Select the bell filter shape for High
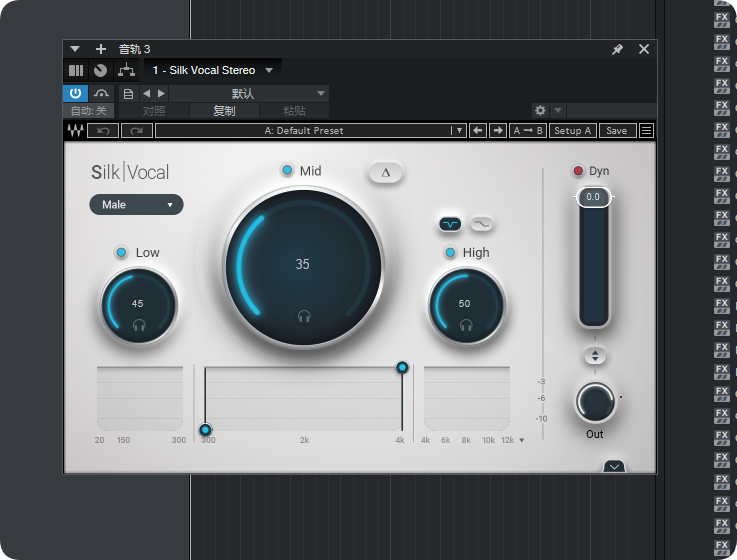 [x=450, y=224]
